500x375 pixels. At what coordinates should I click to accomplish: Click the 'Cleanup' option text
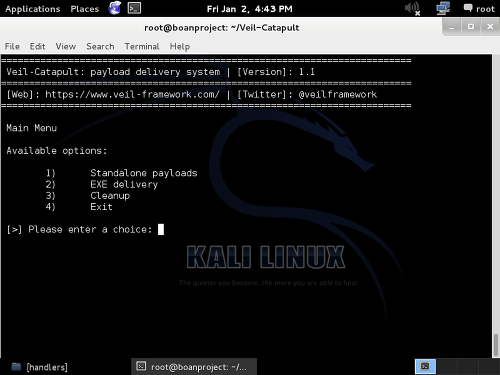pyautogui.click(x=110, y=196)
